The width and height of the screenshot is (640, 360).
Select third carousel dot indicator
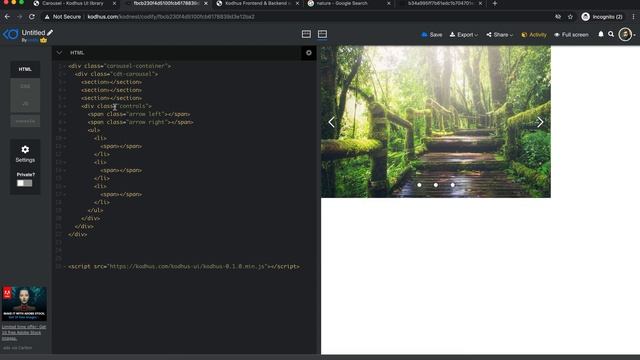[453, 185]
